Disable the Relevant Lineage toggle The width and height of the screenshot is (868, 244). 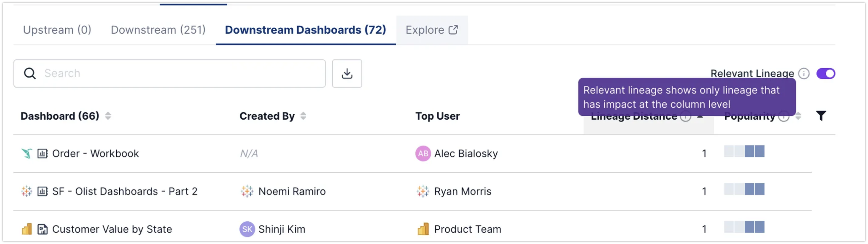click(x=826, y=73)
